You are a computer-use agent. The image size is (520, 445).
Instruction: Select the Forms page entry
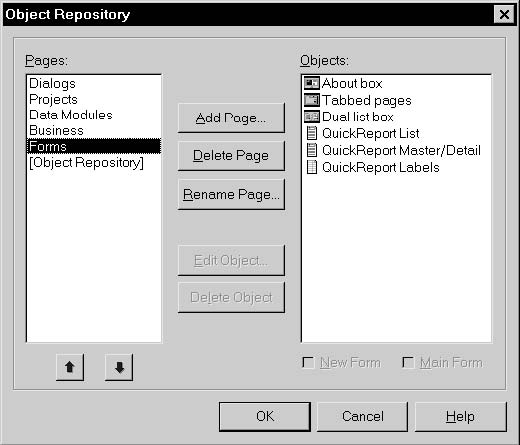click(94, 146)
